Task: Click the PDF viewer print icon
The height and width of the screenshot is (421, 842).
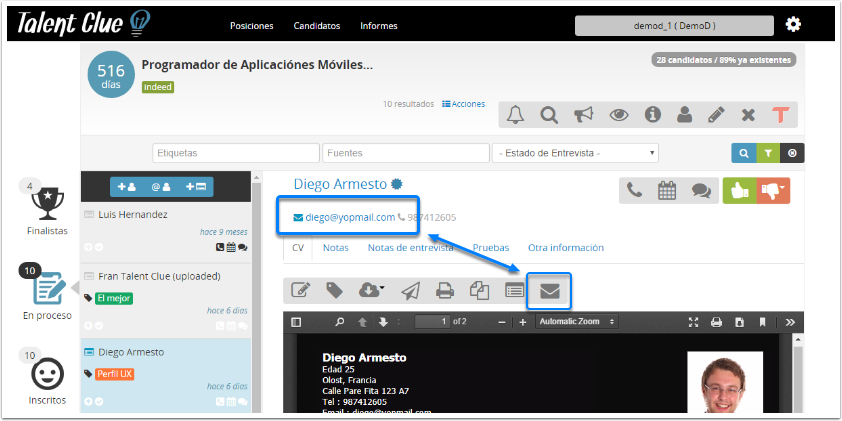Action: coord(716,322)
